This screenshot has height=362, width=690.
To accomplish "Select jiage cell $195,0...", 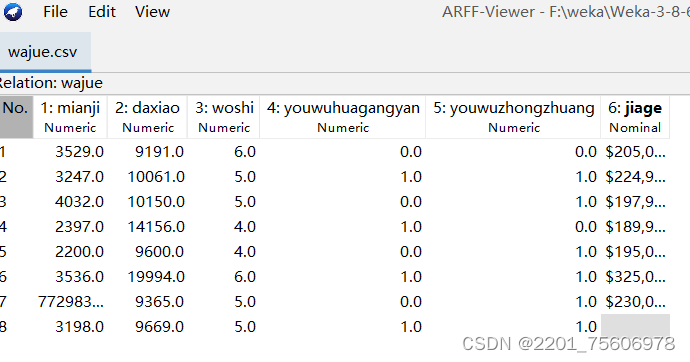I will (635, 252).
